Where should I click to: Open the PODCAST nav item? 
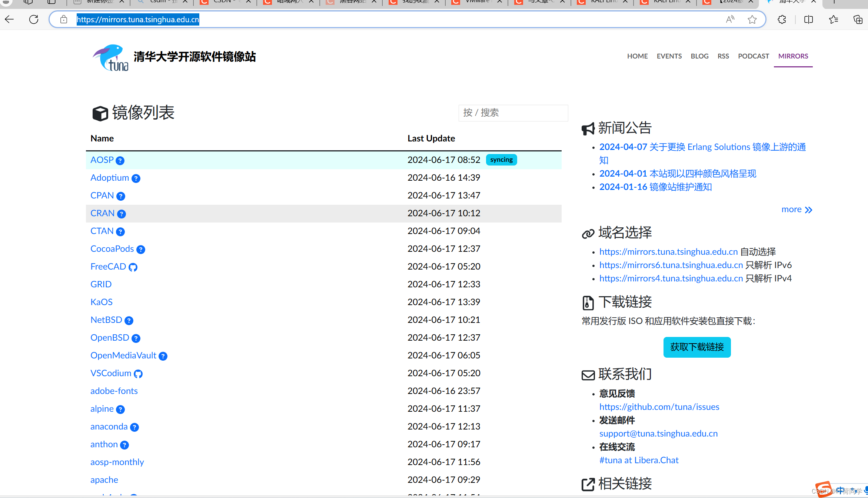point(754,56)
